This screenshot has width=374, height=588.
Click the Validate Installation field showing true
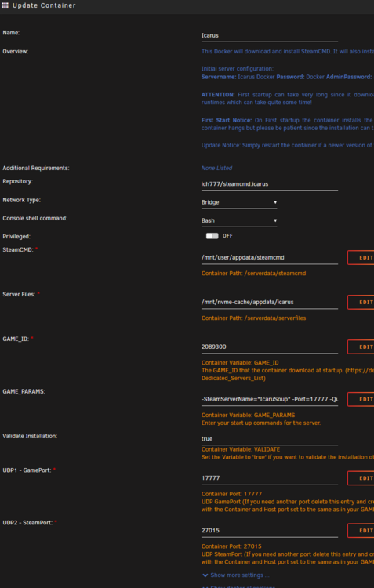[270, 439]
